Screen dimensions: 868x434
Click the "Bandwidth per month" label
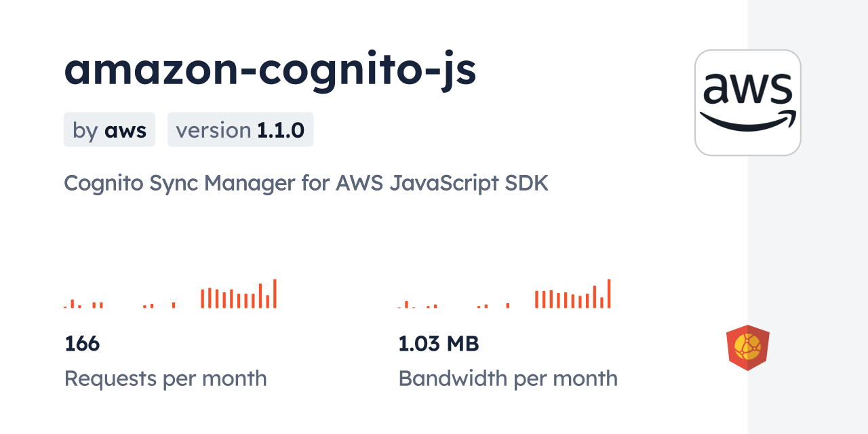click(x=508, y=378)
